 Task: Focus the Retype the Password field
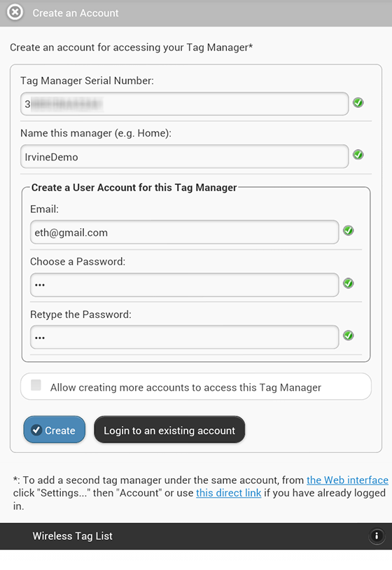(x=185, y=338)
